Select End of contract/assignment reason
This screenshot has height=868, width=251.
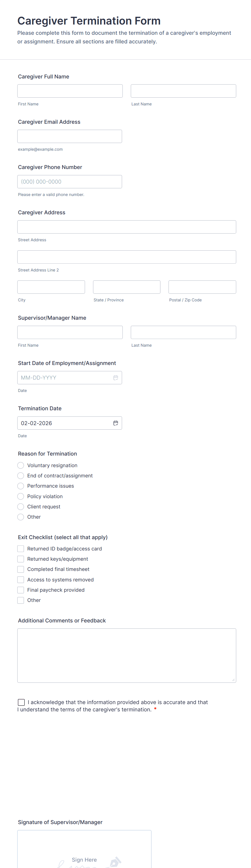pyautogui.click(x=21, y=476)
